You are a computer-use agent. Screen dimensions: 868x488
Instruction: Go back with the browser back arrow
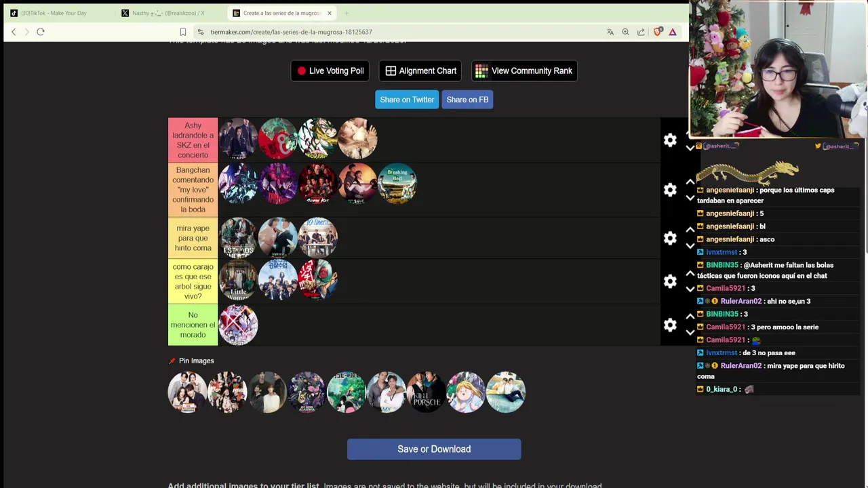pyautogui.click(x=14, y=32)
